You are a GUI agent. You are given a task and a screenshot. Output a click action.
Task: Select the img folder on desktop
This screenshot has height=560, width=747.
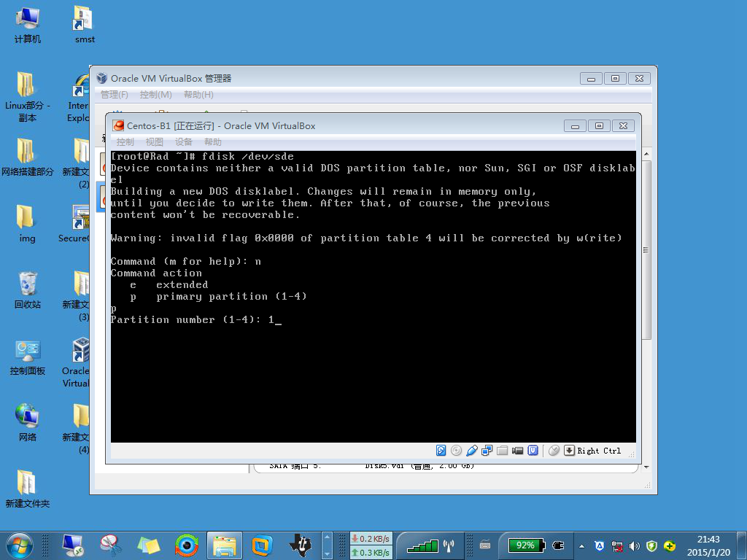pos(27,223)
